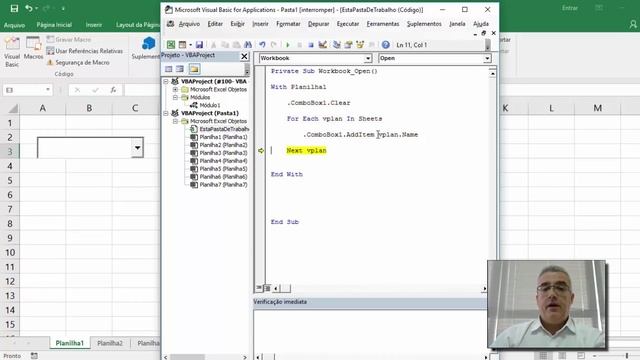Open Macros button in Excel ribbon
The height and width of the screenshot is (360, 640).
pos(33,48)
